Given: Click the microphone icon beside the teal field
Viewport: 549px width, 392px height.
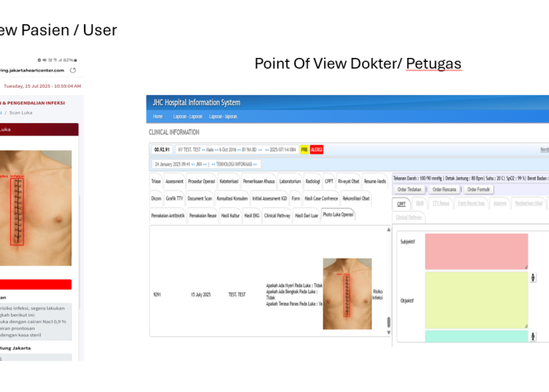Looking at the screenshot, I should [533, 336].
